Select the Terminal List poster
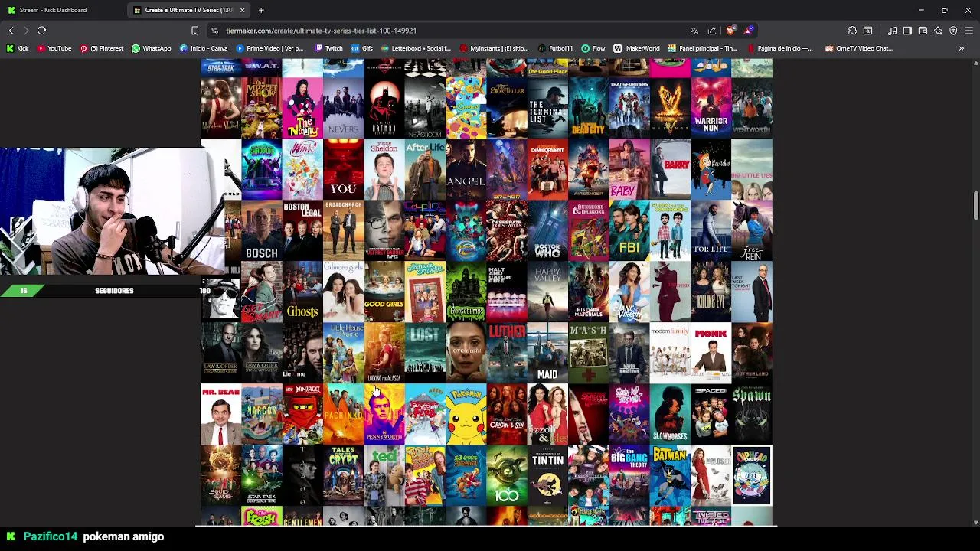The image size is (980, 551). (547, 108)
